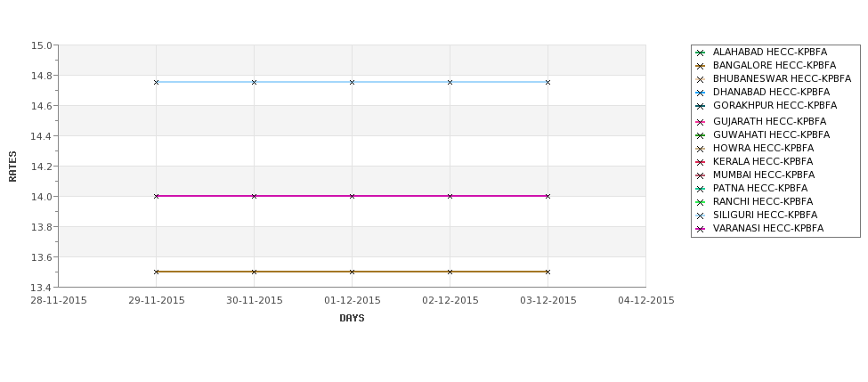Image resolution: width=868 pixels, height=382 pixels.
Task: Click the magenta line's 01-12-2015 data point
Action: point(352,196)
